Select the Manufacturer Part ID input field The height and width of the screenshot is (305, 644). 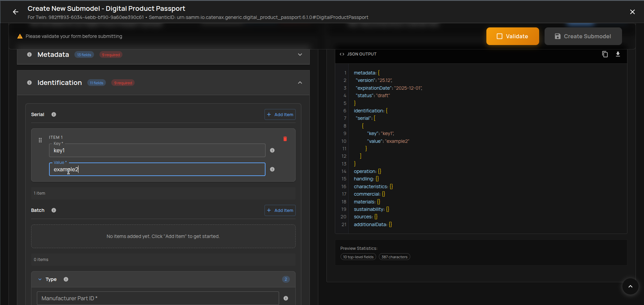(158, 298)
